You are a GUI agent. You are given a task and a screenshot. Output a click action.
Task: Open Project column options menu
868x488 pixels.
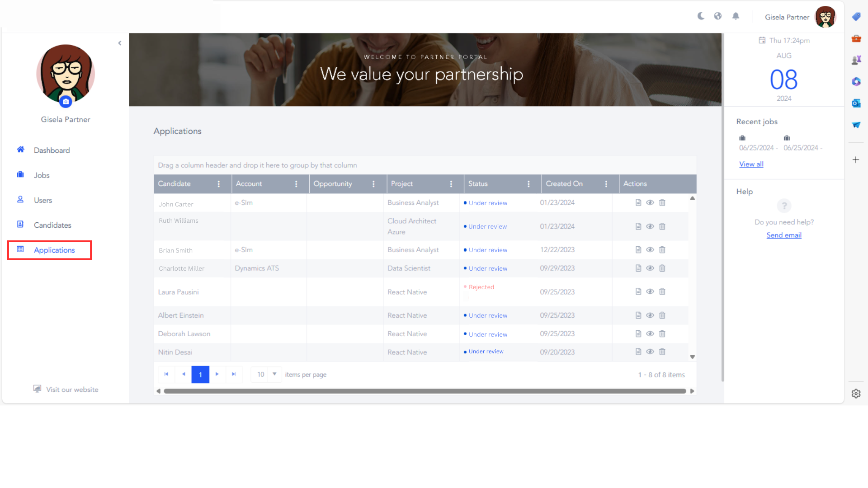tap(451, 184)
